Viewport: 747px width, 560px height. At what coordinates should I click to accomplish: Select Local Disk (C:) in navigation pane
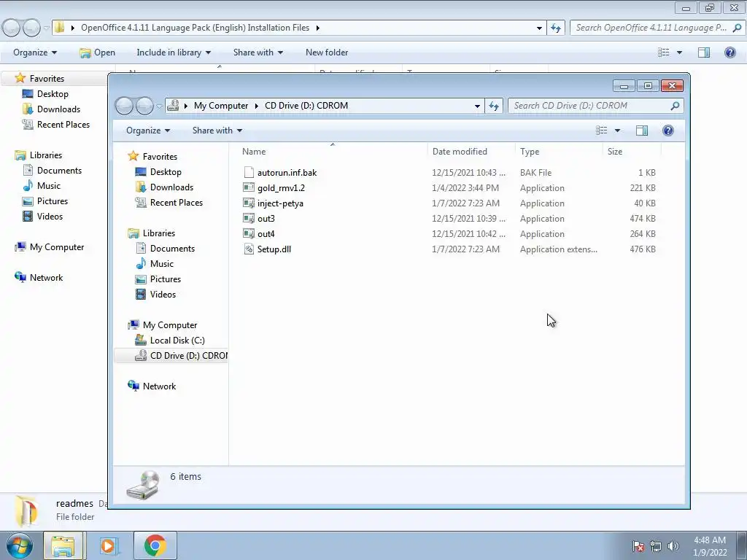pyautogui.click(x=169, y=341)
